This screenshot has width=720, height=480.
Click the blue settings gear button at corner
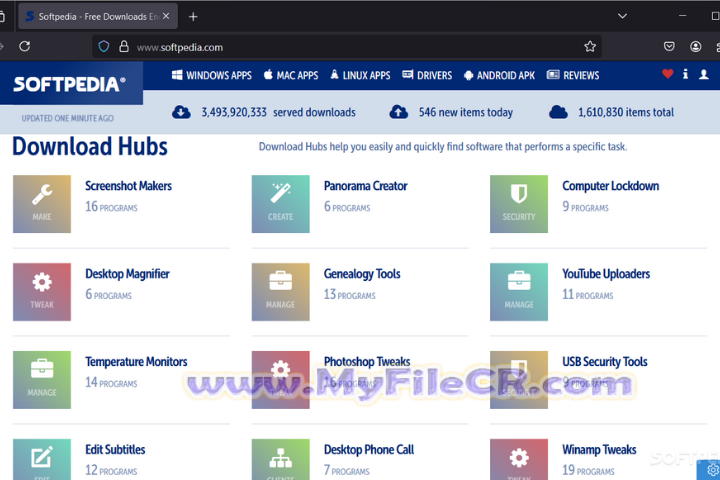(x=711, y=470)
